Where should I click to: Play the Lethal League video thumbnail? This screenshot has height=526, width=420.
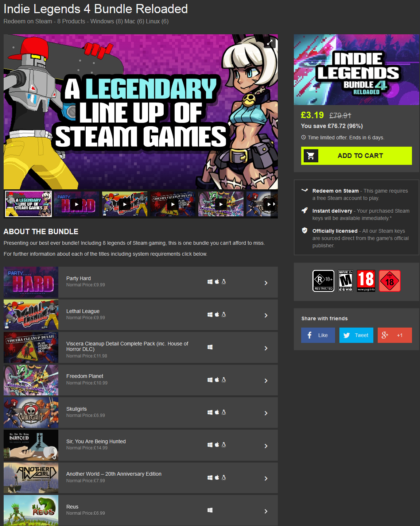tap(125, 204)
